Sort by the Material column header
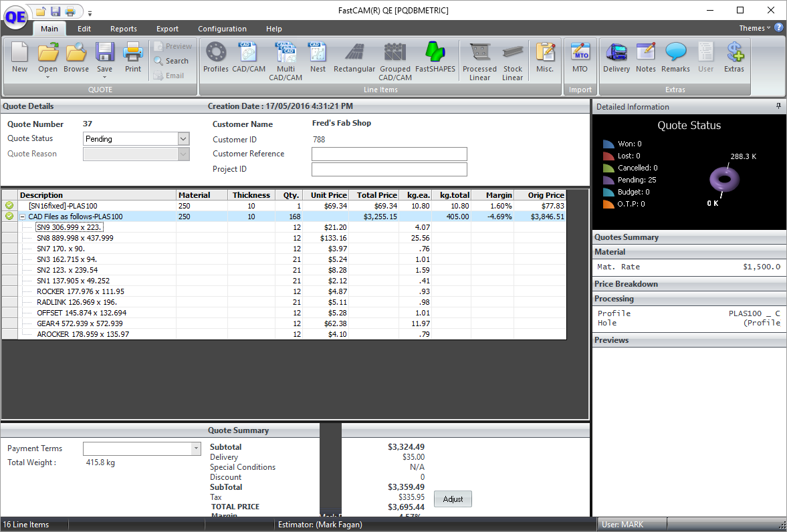The image size is (787, 532). click(201, 195)
